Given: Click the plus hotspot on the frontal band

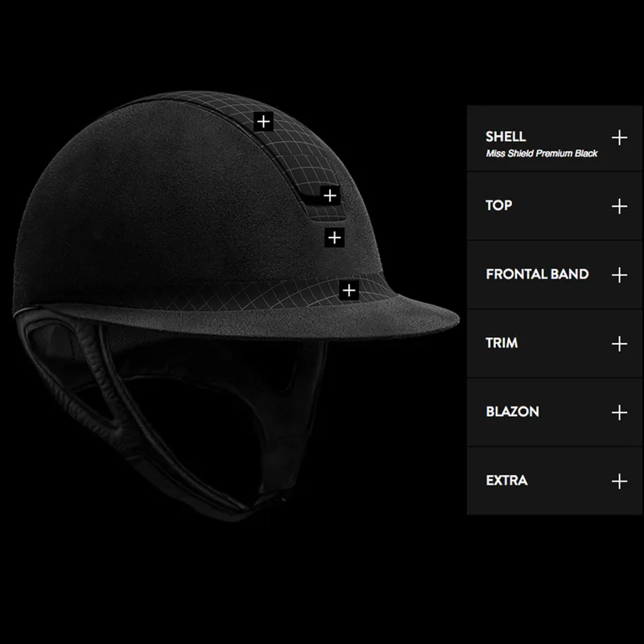Looking at the screenshot, I should click(x=348, y=290).
